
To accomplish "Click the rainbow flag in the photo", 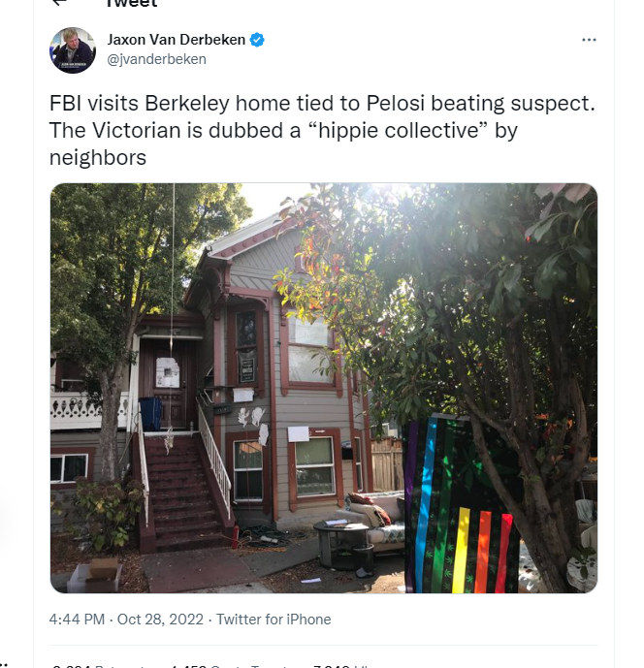I will [x=461, y=506].
